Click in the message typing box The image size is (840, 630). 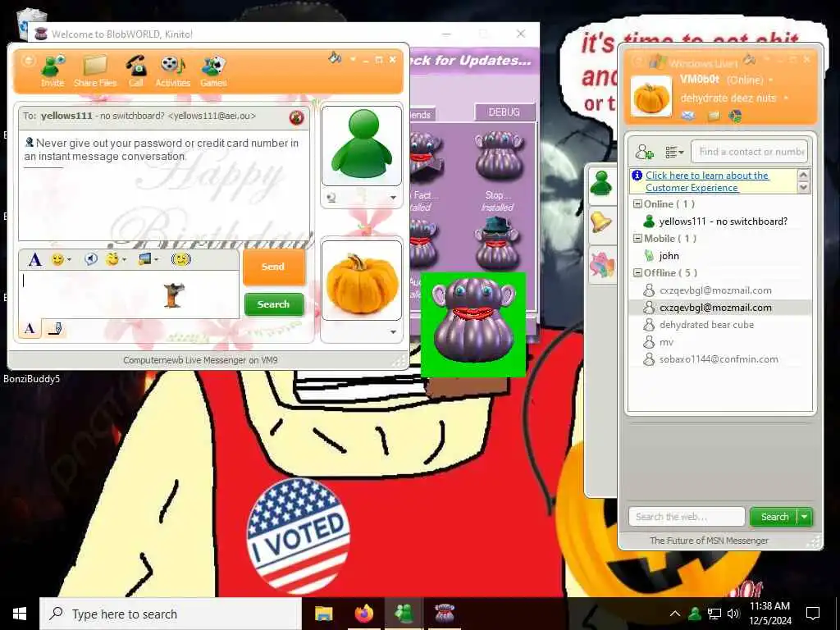(x=129, y=294)
